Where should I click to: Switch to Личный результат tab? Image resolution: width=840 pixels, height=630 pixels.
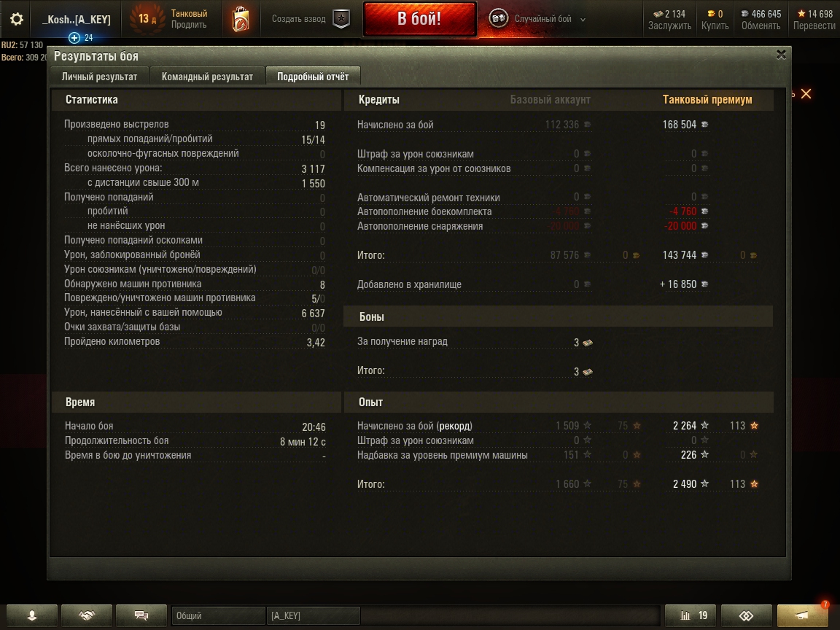tap(99, 77)
